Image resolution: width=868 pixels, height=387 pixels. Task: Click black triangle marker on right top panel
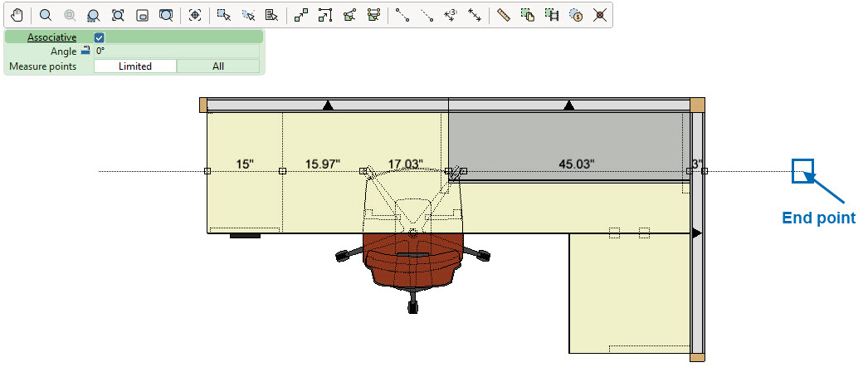coord(569,105)
